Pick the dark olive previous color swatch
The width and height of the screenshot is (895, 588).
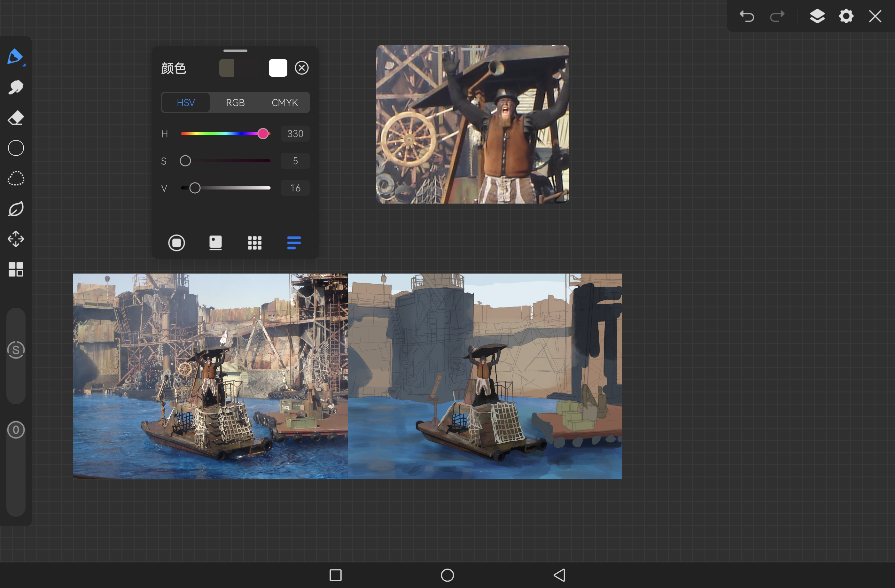pyautogui.click(x=227, y=68)
